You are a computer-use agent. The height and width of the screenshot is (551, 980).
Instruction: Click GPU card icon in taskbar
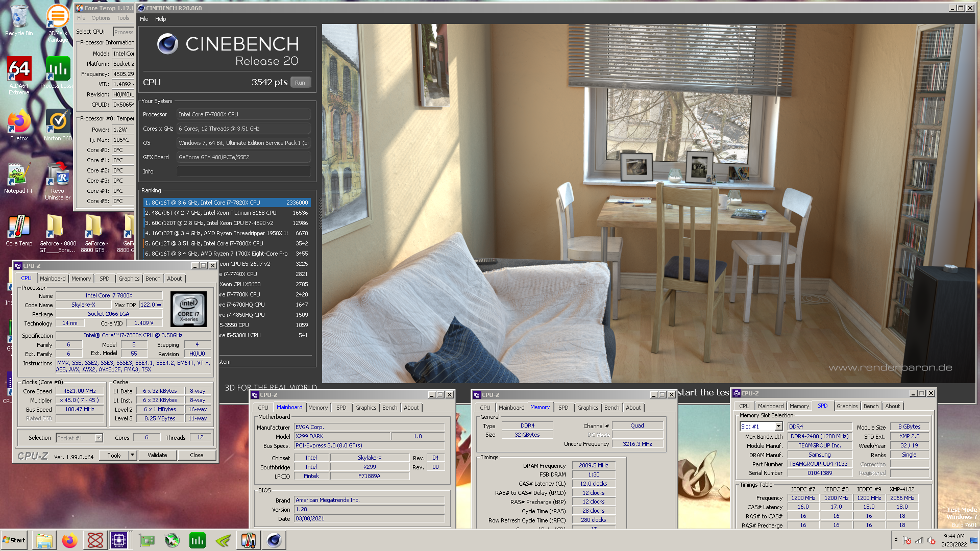(147, 540)
